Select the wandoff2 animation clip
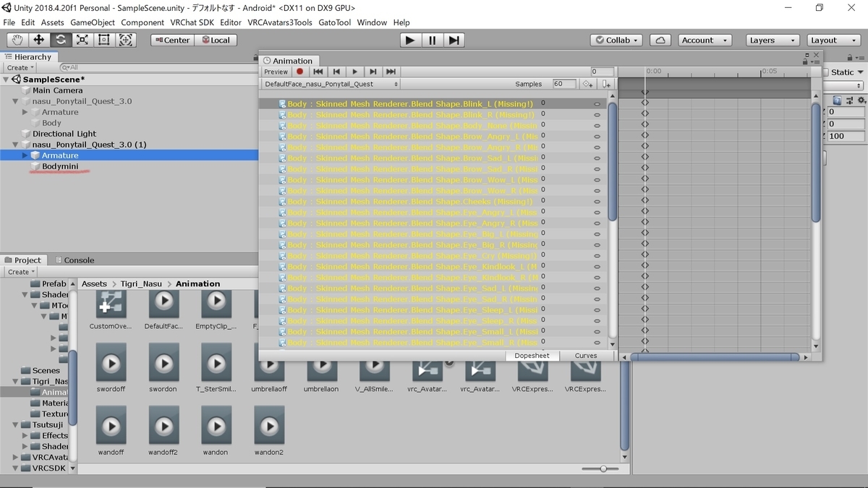Screen dimensions: 868x488 coord(163,429)
